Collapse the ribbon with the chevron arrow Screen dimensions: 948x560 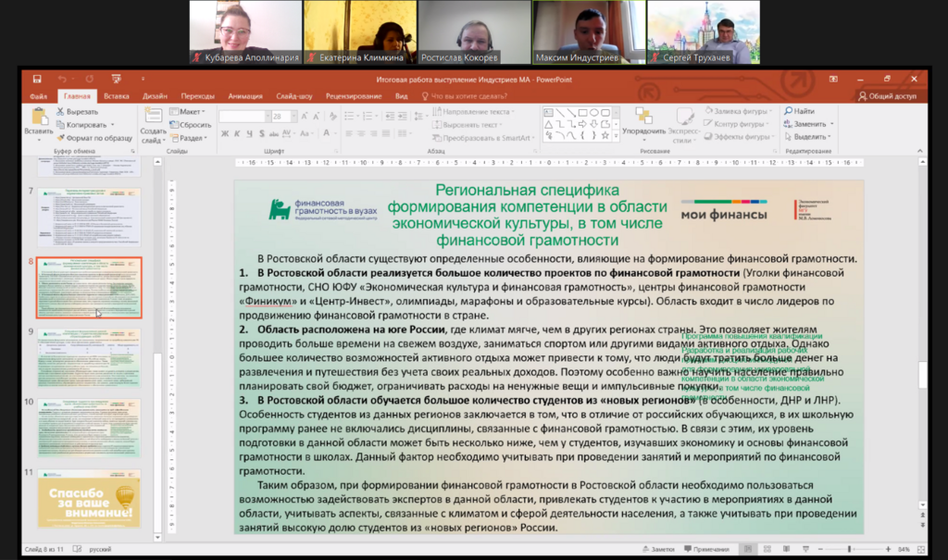pos(919,151)
